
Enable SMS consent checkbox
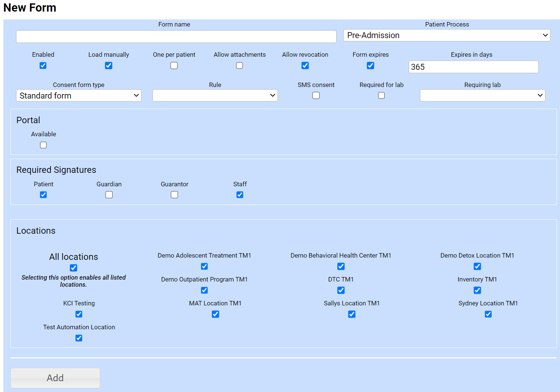(316, 96)
